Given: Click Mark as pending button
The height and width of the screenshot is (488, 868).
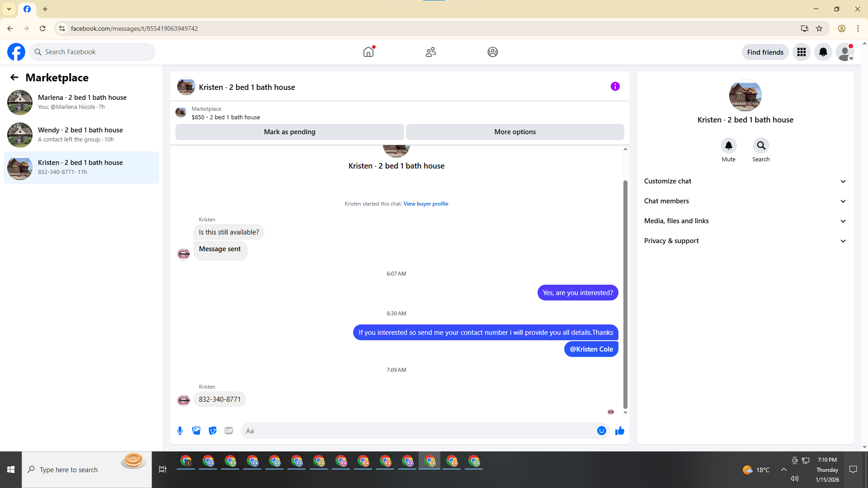Looking at the screenshot, I should pos(289,132).
